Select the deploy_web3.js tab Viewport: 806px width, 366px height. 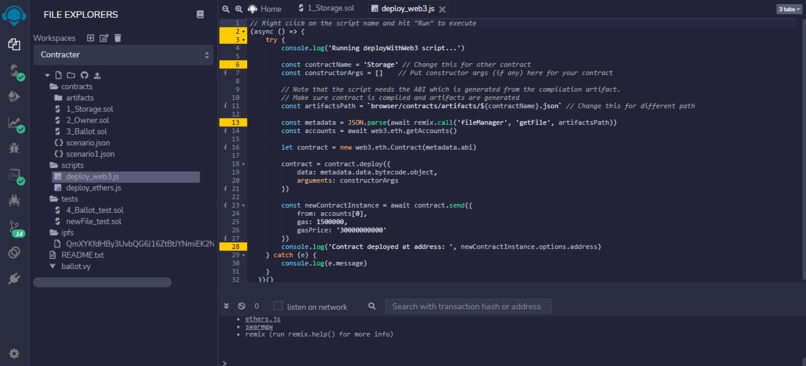[x=404, y=9]
